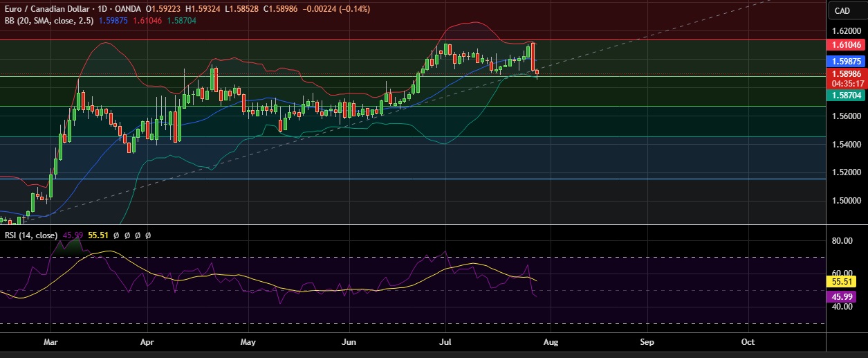Select the latest red candle on the chart
868x358 pixels.
tap(537, 73)
